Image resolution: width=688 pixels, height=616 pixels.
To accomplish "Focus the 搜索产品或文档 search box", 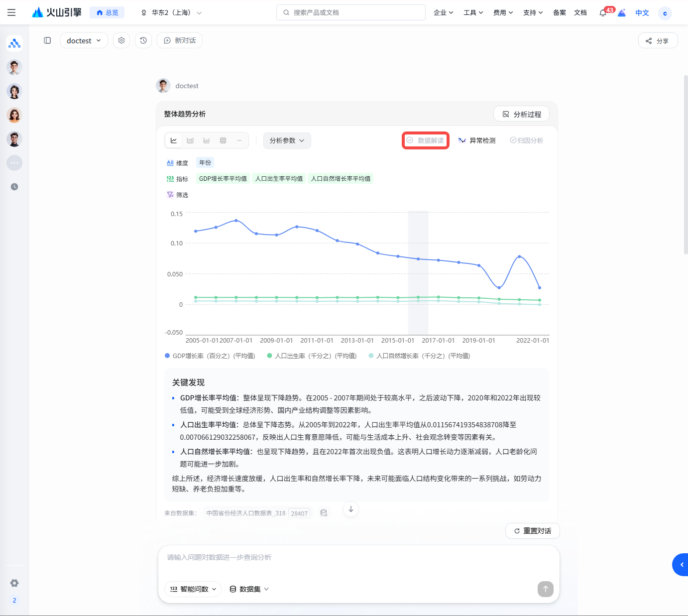I will (351, 12).
